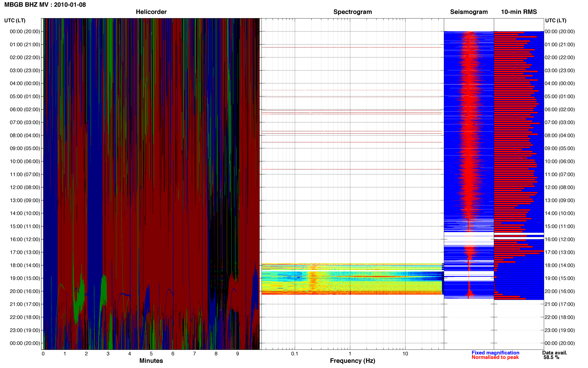This screenshot has height=368, width=588.
Task: Click right time label '12:00 (08:00)'
Action: [560, 187]
